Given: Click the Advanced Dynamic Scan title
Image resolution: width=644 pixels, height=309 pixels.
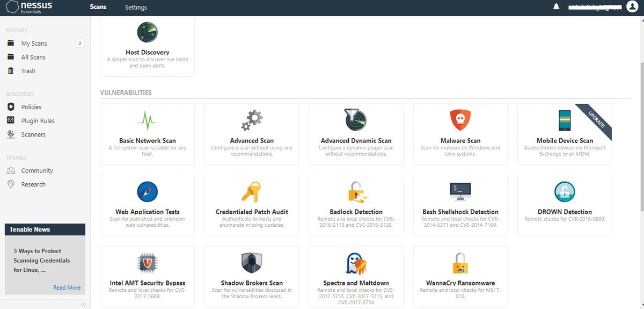Looking at the screenshot, I should (356, 141).
